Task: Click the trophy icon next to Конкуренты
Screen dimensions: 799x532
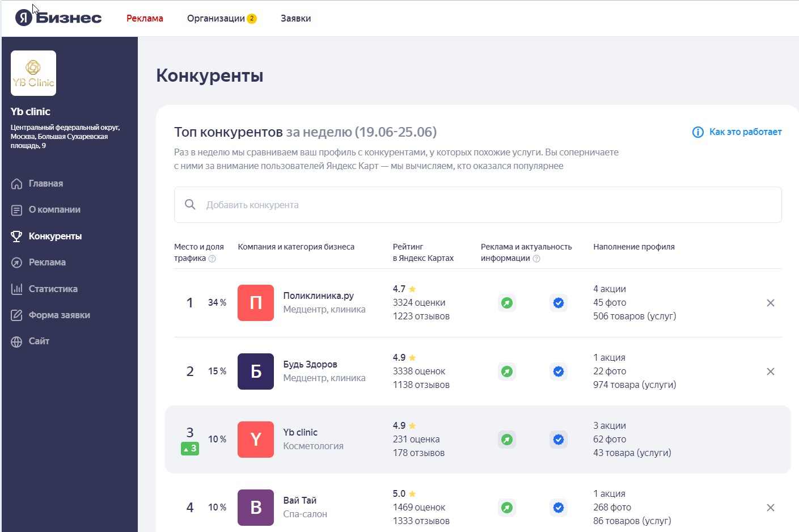Action: pyautogui.click(x=17, y=237)
